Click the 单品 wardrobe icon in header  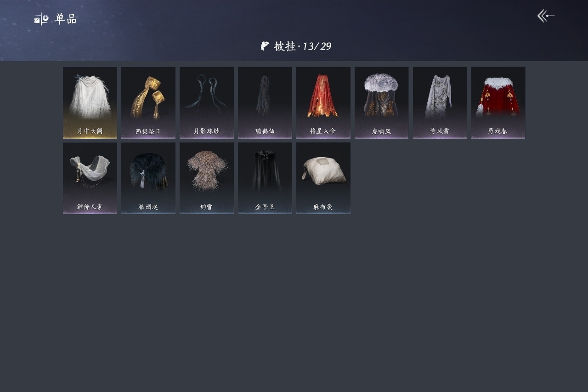[41, 19]
